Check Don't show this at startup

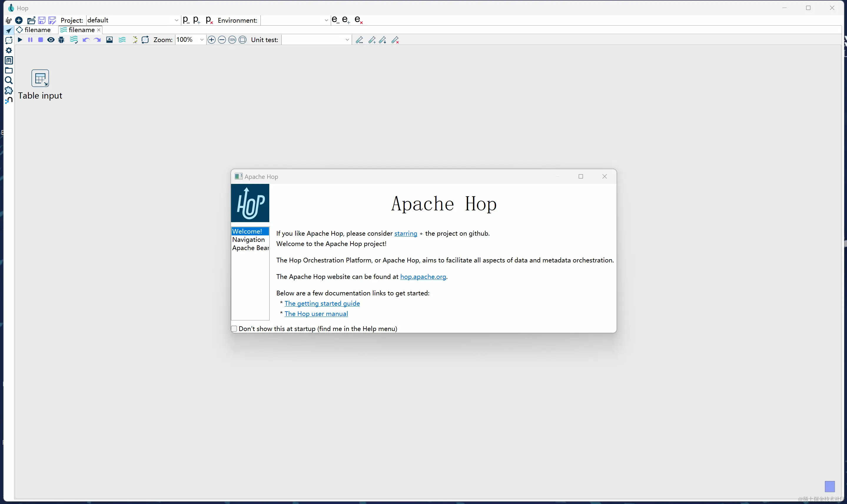click(234, 328)
